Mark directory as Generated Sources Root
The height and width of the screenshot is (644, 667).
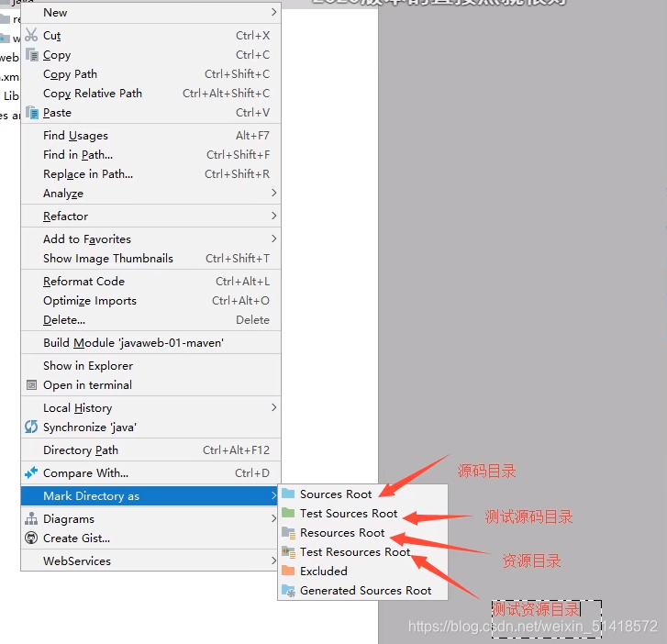362,591
